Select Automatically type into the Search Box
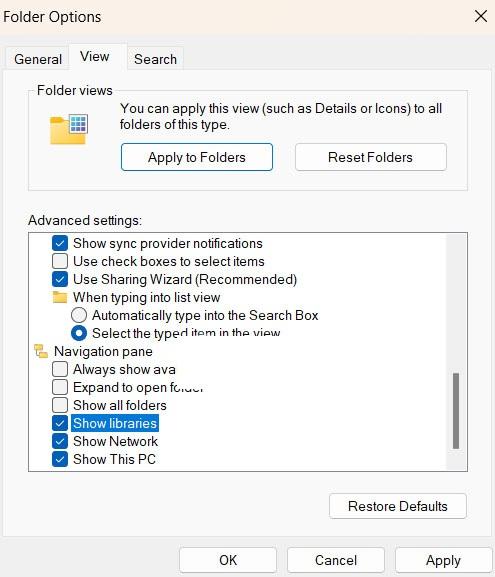This screenshot has width=495, height=577. (x=79, y=315)
